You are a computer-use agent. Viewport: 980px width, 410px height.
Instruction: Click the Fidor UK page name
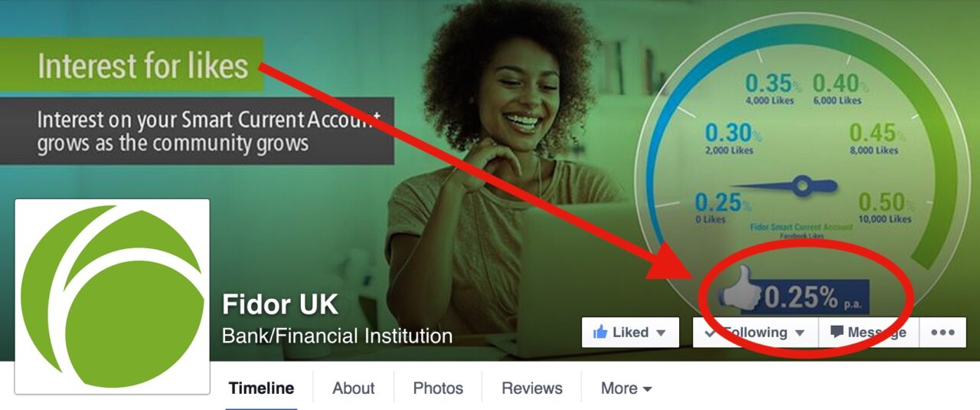point(279,304)
